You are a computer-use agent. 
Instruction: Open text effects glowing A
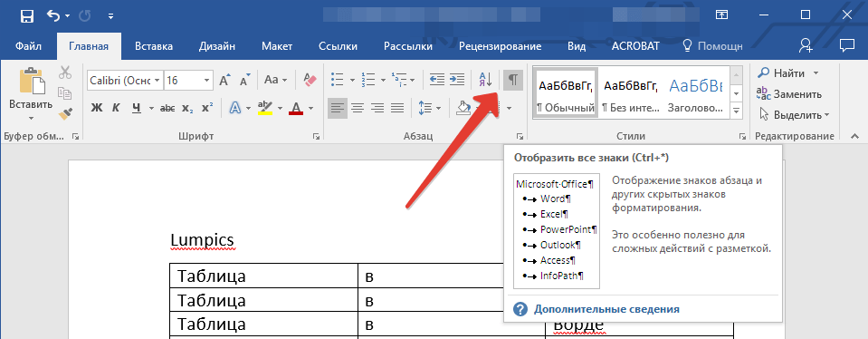pos(235,108)
